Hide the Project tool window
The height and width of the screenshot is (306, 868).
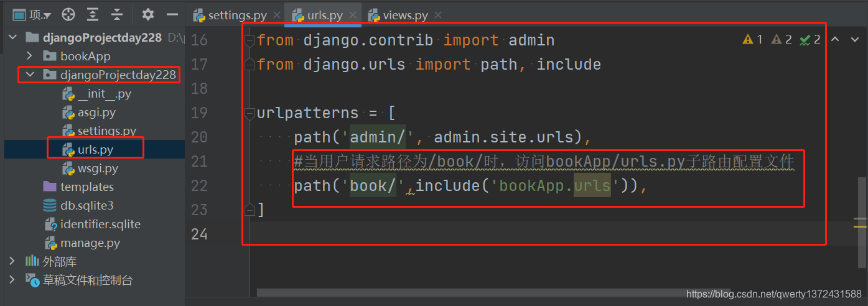tap(172, 14)
